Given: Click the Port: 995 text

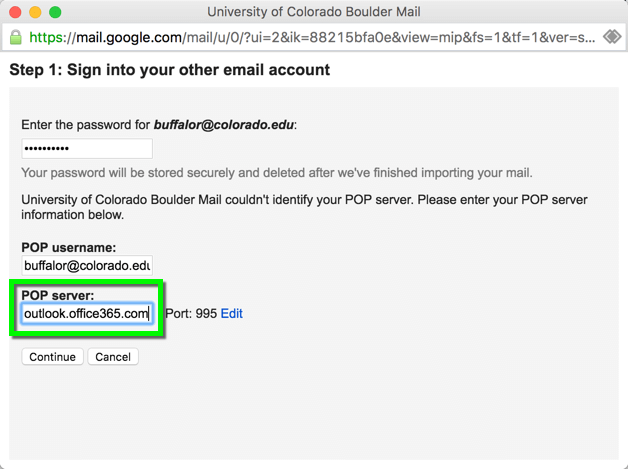Looking at the screenshot, I should 191,313.
